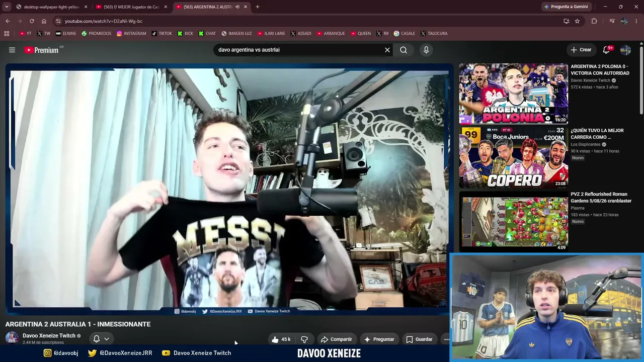Go back with the browser back arrow
The height and width of the screenshot is (362, 644).
pos(8,21)
